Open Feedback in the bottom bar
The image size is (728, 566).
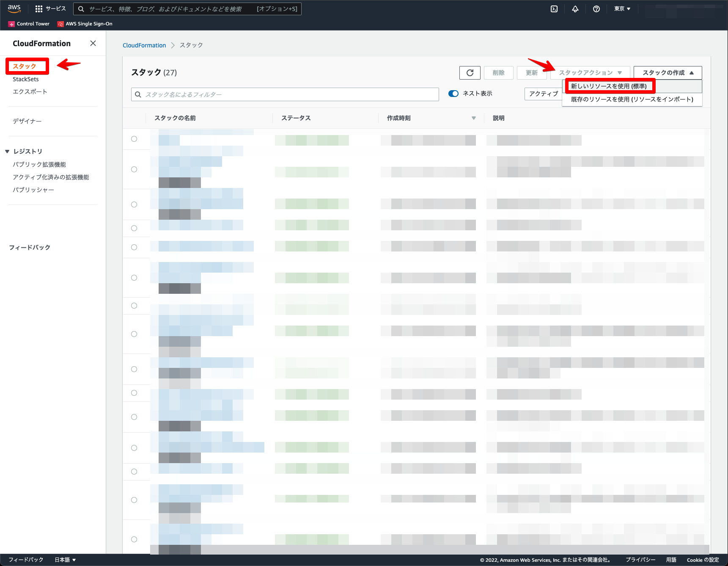26,560
